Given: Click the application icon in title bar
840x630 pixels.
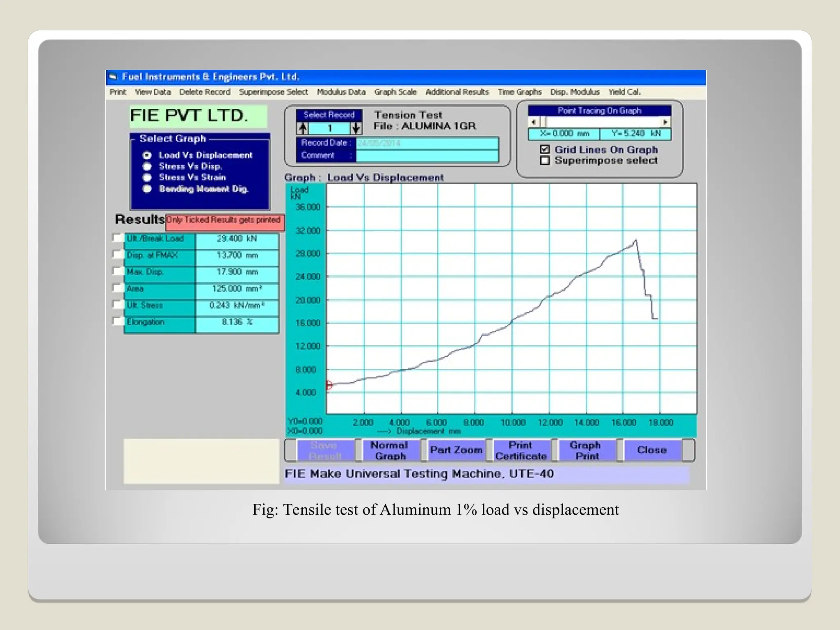Looking at the screenshot, I should click(113, 77).
